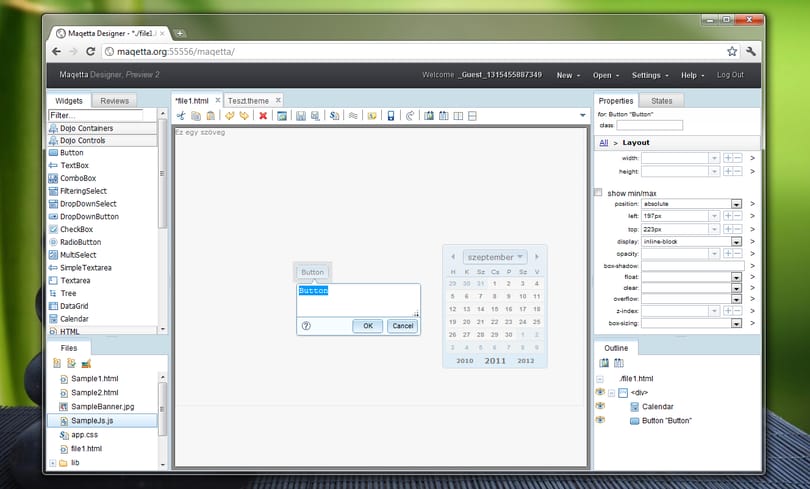Redo the action with the yellow forward arrow
This screenshot has width=810, height=489.
coord(244,116)
